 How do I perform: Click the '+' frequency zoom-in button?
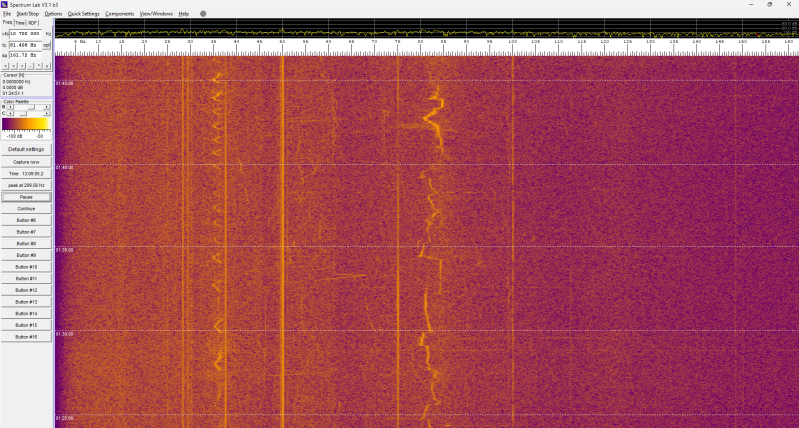point(22,66)
